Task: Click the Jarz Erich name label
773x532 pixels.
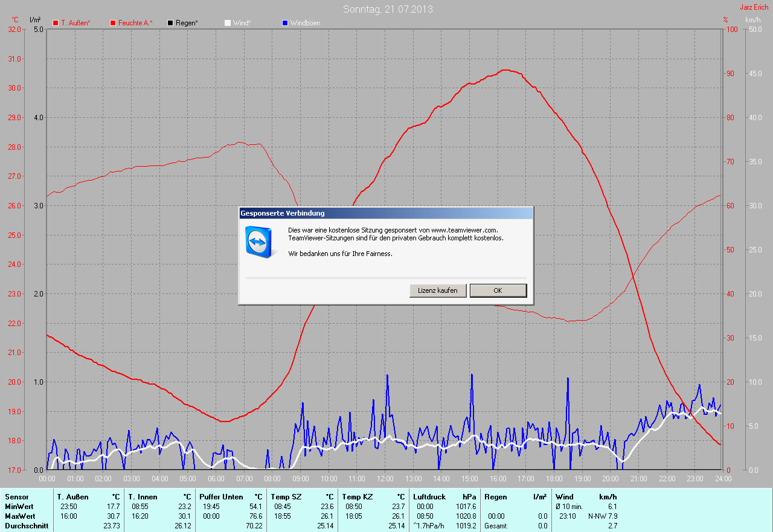Action: point(754,7)
